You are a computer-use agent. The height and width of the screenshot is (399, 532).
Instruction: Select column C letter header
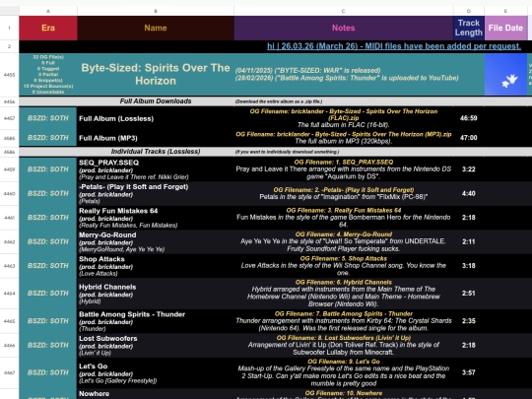click(x=344, y=11)
